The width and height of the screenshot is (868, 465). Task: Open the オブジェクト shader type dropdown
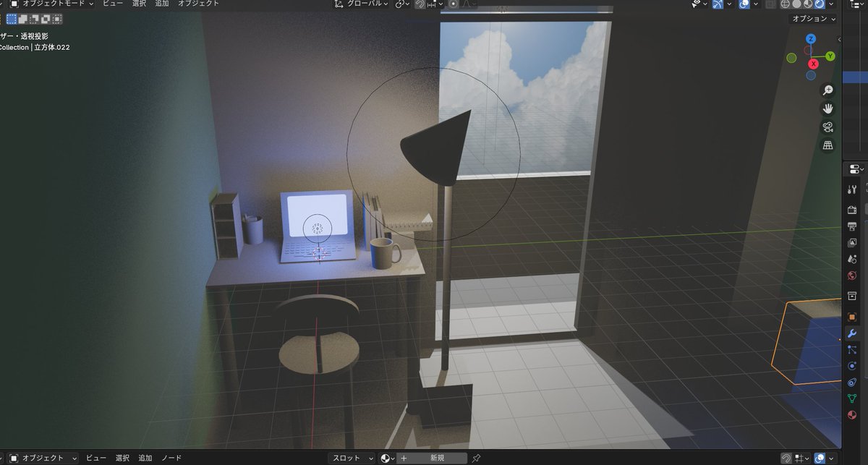43,458
